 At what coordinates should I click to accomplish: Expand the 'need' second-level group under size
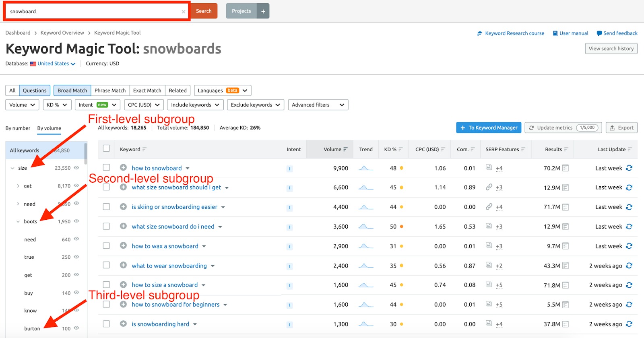click(18, 204)
